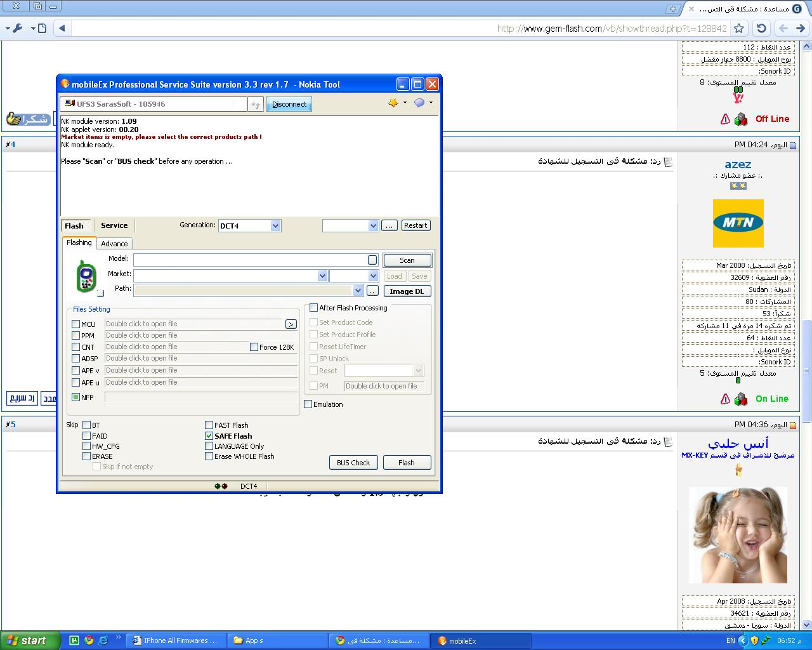Click the Image DL button
This screenshot has width=812, height=650.
coord(407,291)
